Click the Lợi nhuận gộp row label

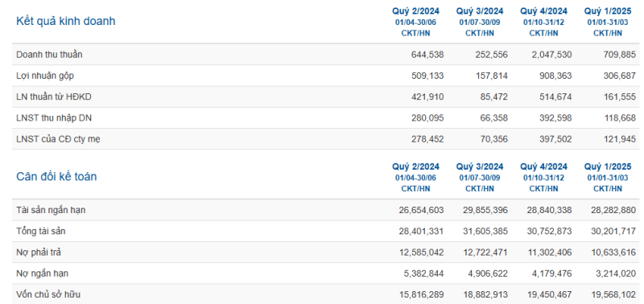click(x=45, y=76)
